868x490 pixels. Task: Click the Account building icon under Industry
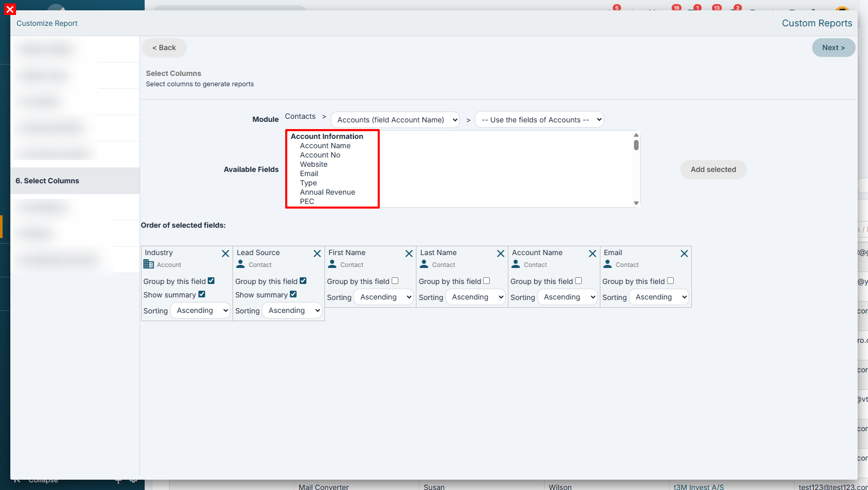pyautogui.click(x=149, y=264)
